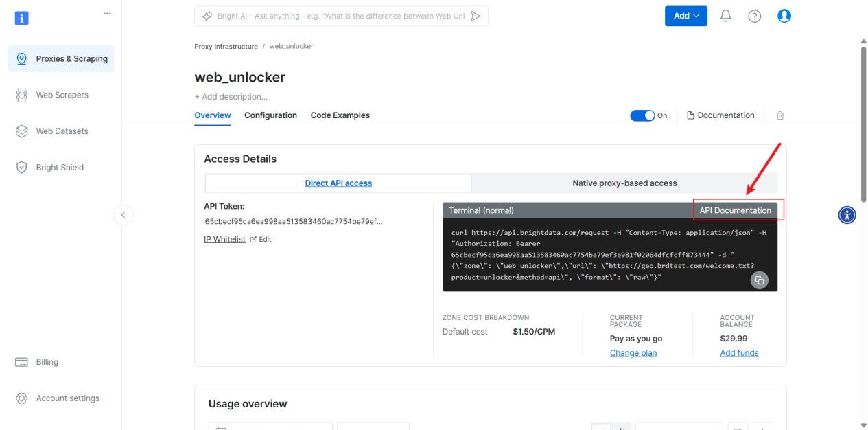Go to Proxy Infrastructure breadcrumb

click(226, 46)
